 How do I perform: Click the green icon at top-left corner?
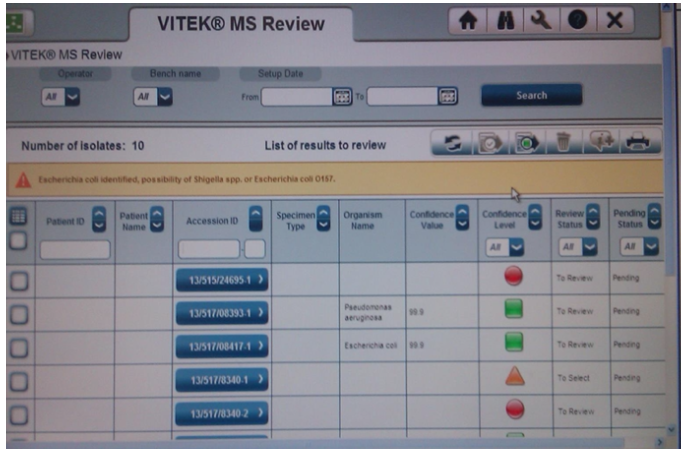click(17, 21)
